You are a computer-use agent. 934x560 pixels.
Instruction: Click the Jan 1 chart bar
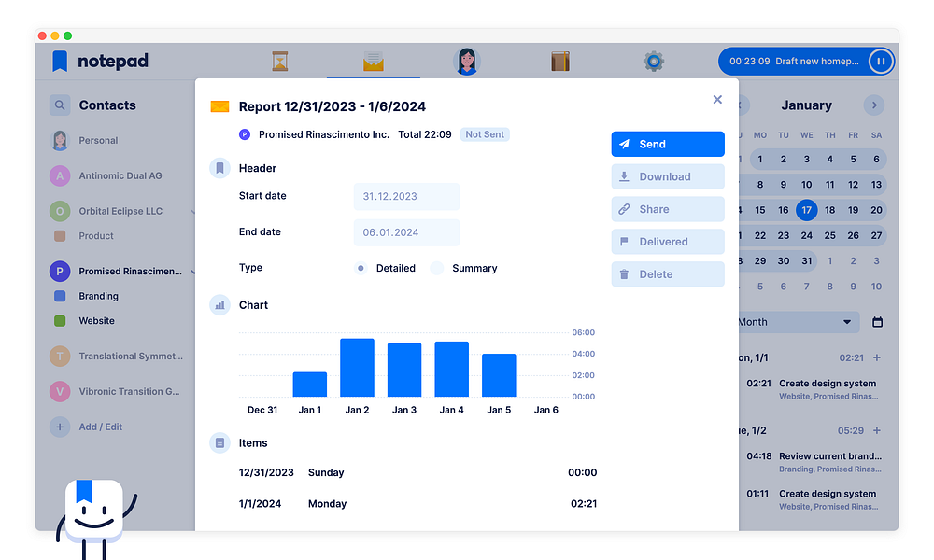point(310,385)
